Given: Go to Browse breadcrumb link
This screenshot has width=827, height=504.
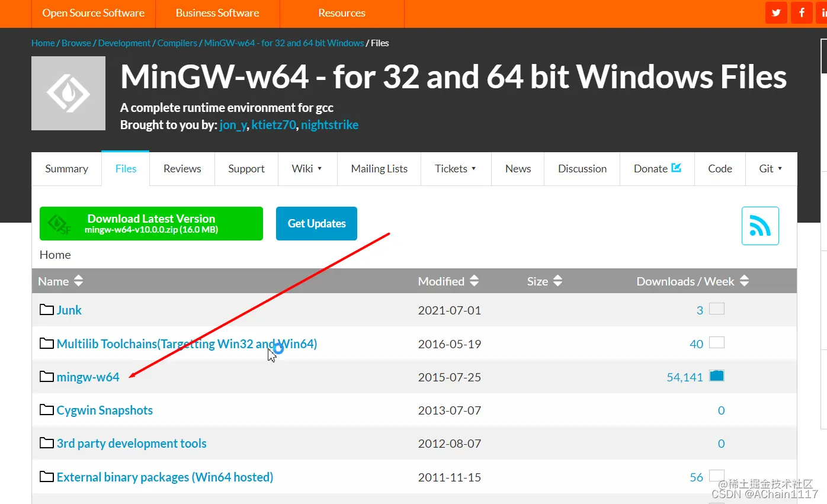Looking at the screenshot, I should tap(76, 43).
